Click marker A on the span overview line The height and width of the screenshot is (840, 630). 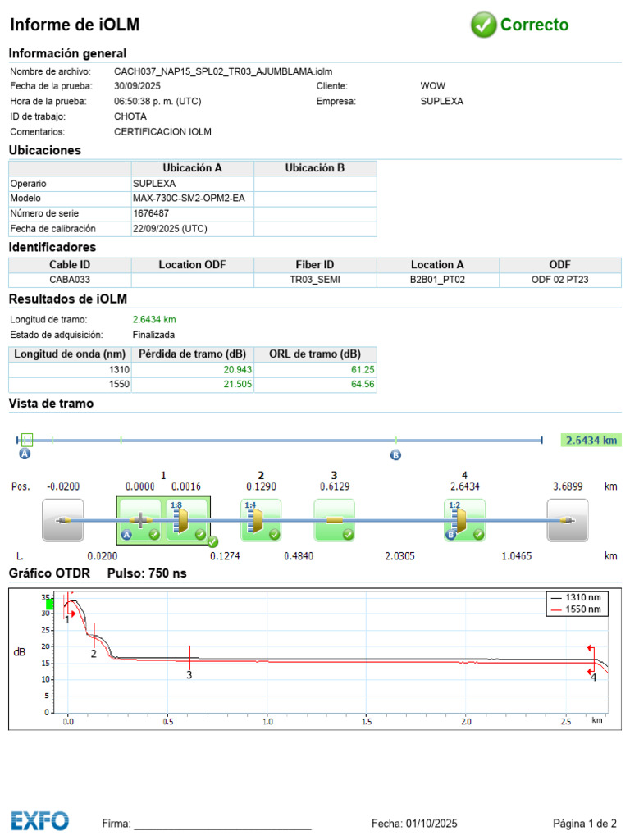(x=25, y=453)
